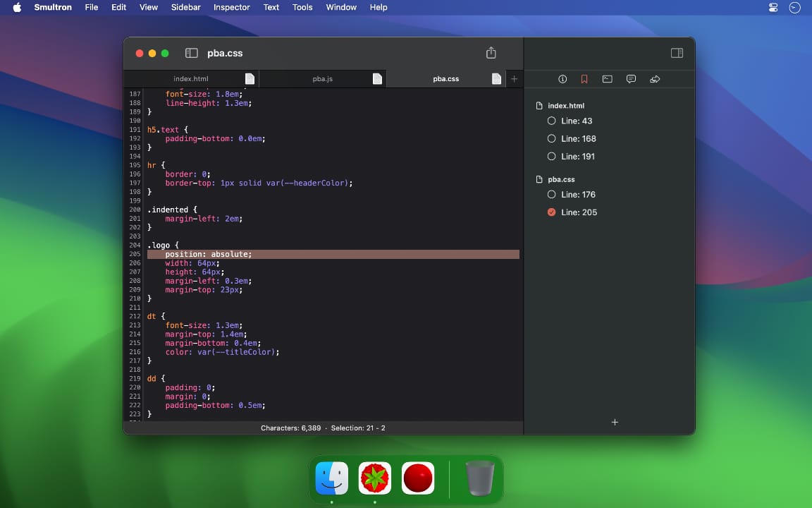Toggle the sidebar with the toolbar icon
Screen dimensions: 812x508
tap(191, 53)
